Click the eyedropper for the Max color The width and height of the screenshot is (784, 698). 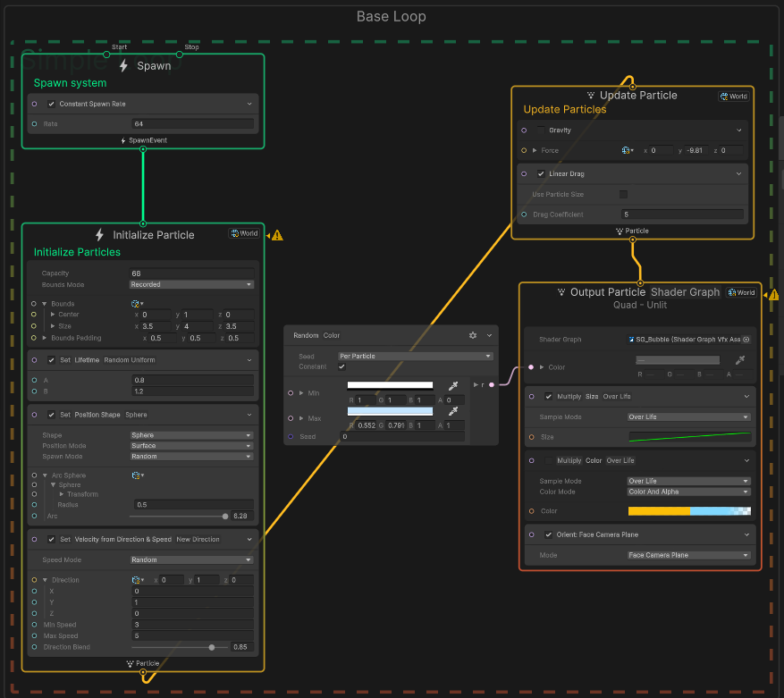tap(453, 411)
